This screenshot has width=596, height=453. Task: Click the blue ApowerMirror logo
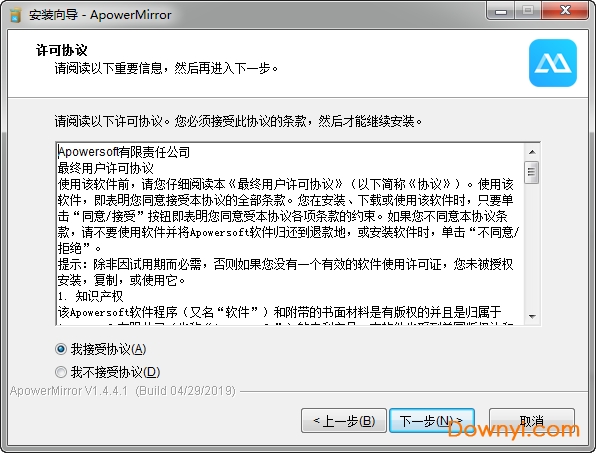(x=553, y=63)
